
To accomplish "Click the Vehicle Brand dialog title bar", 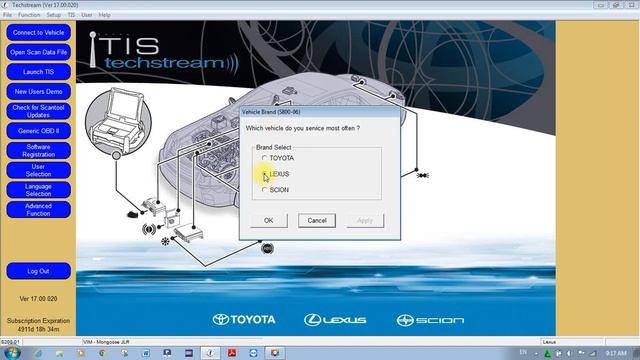I will tap(320, 112).
